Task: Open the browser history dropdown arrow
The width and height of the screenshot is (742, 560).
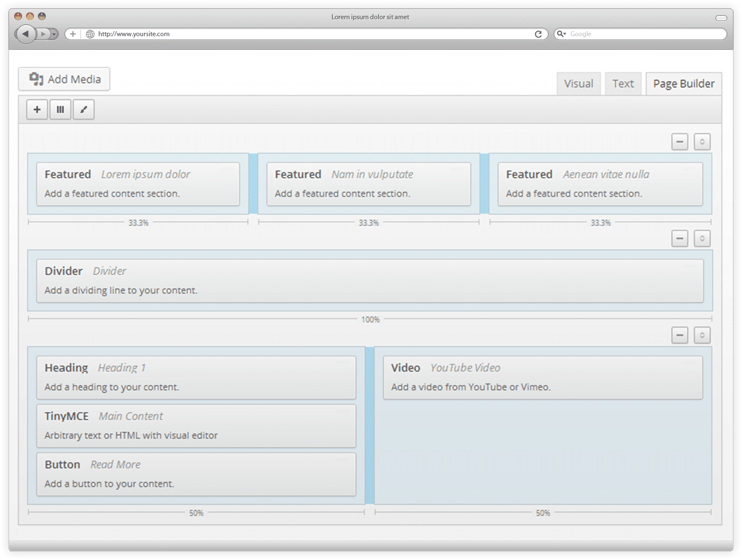Action: pyautogui.click(x=54, y=34)
